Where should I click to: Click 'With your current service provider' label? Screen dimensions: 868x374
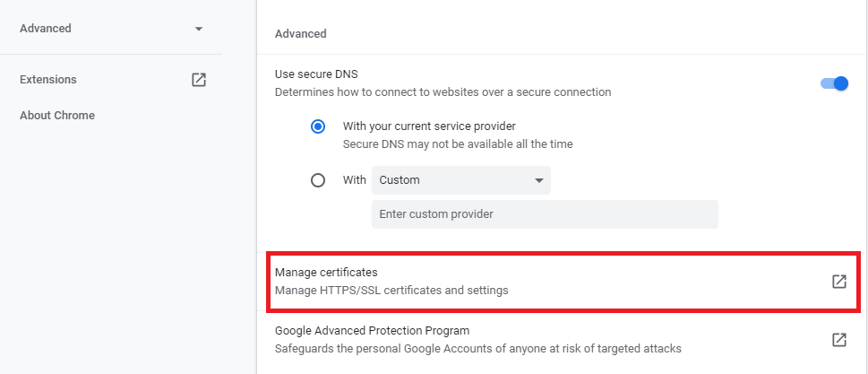pyautogui.click(x=429, y=126)
